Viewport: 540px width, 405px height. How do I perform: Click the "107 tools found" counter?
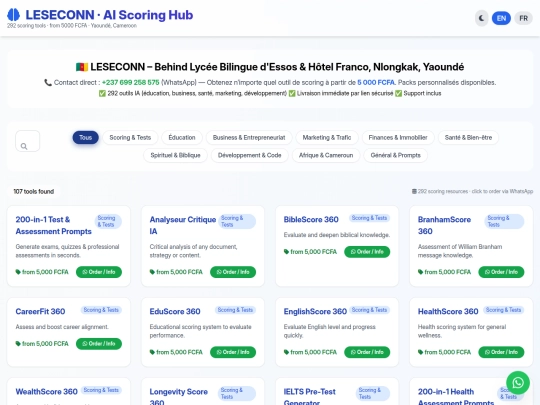coord(34,191)
